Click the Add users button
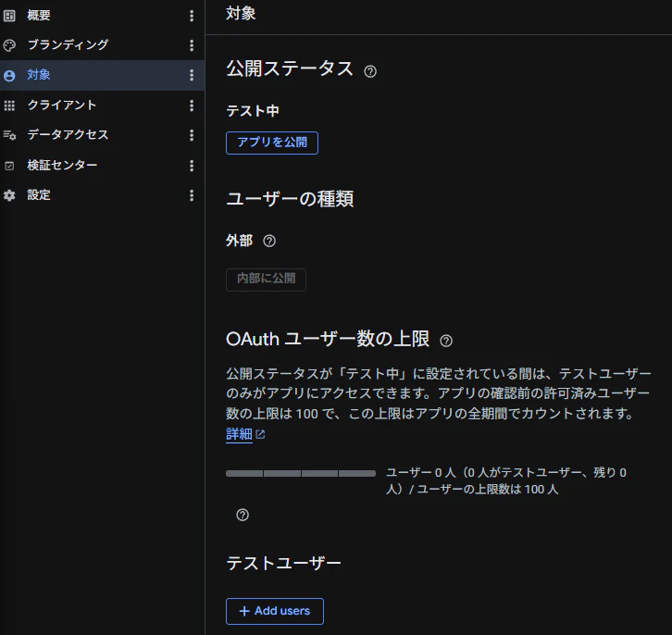 click(275, 611)
